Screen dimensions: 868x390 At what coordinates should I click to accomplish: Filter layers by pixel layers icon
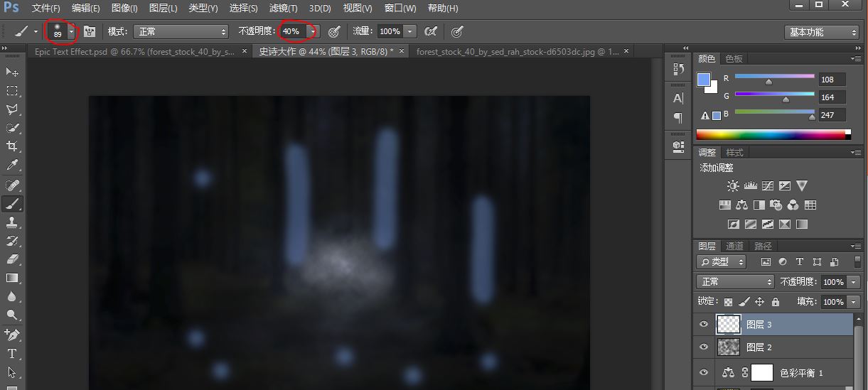point(766,261)
